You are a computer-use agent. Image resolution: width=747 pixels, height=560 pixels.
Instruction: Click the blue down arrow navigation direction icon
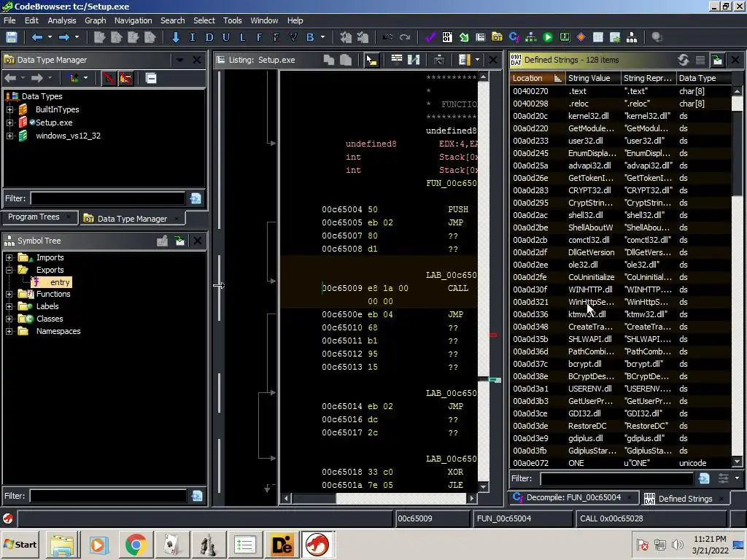tap(176, 37)
